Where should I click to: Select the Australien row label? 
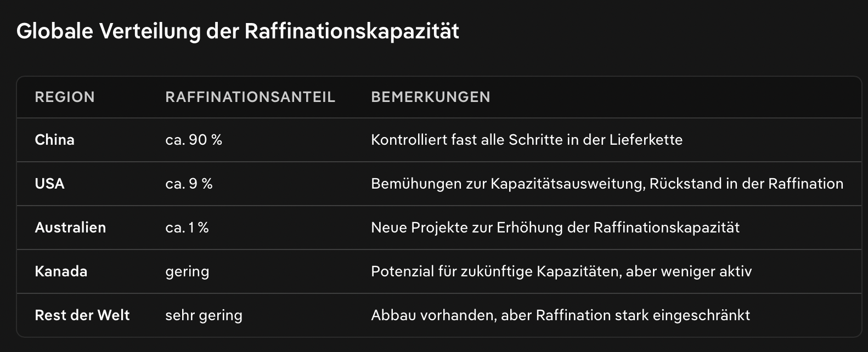(x=70, y=228)
